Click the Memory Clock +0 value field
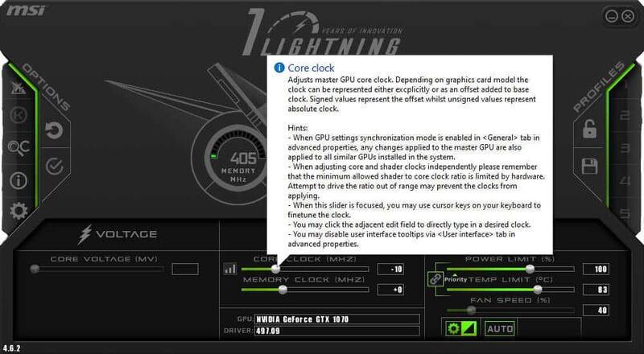 pos(390,290)
